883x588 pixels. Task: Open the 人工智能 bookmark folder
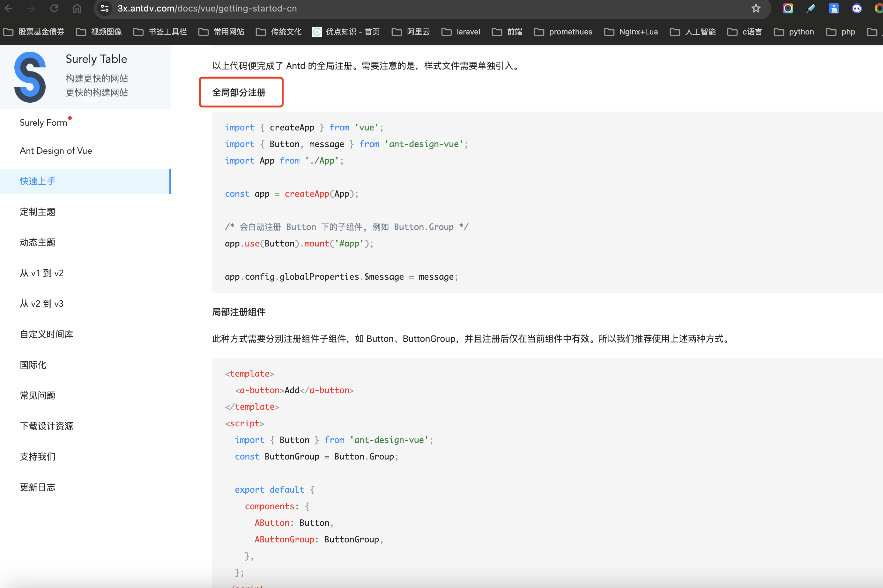coord(693,32)
